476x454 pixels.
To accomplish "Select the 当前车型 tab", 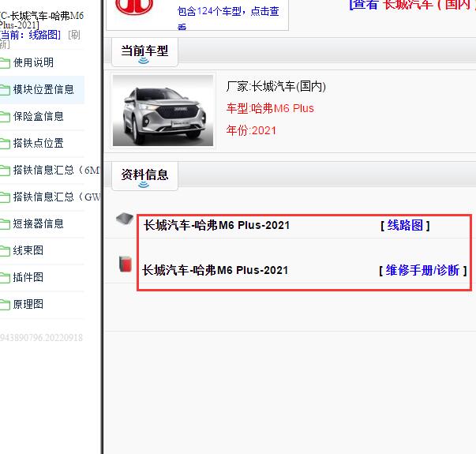I will (x=144, y=52).
